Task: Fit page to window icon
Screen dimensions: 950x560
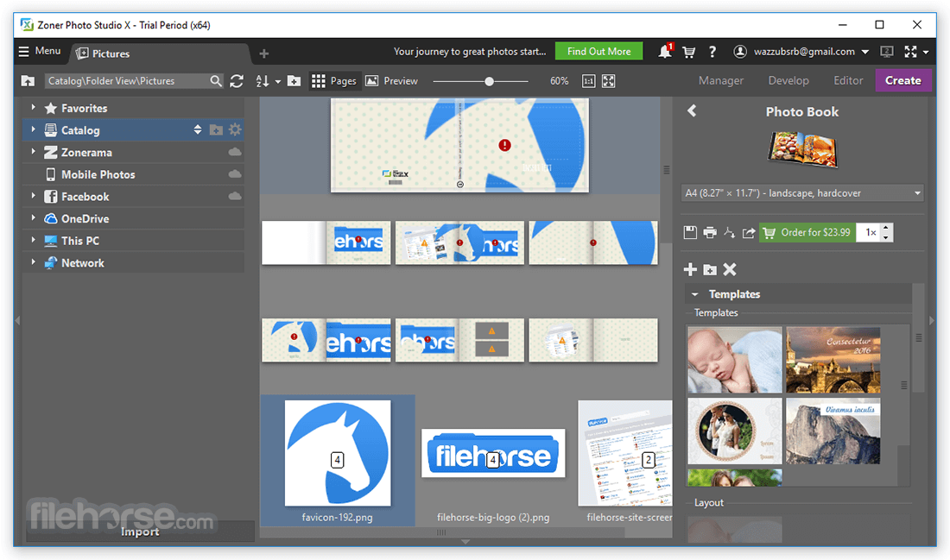Action: point(609,81)
